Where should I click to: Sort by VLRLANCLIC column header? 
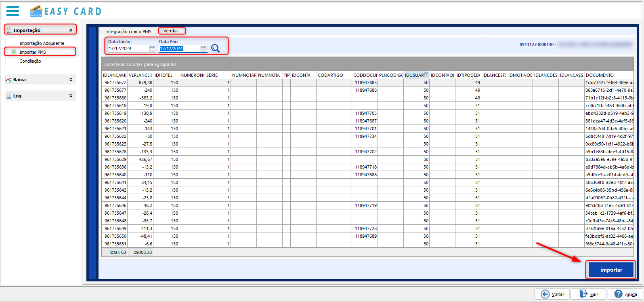point(141,75)
